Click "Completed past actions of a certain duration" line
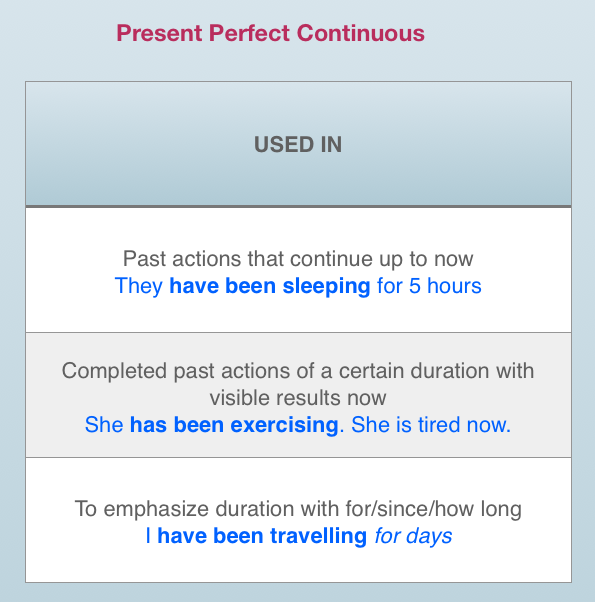Image resolution: width=595 pixels, height=602 pixels. pos(298,371)
